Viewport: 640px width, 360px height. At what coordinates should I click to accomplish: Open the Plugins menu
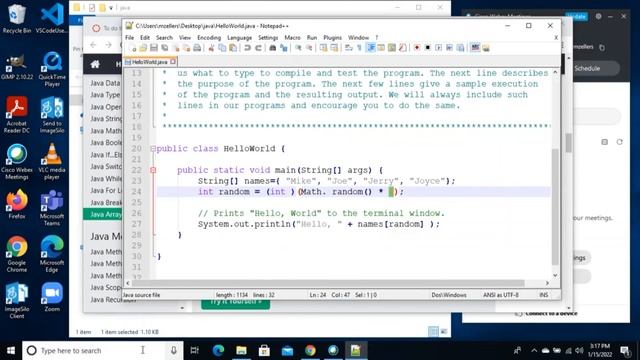(333, 38)
